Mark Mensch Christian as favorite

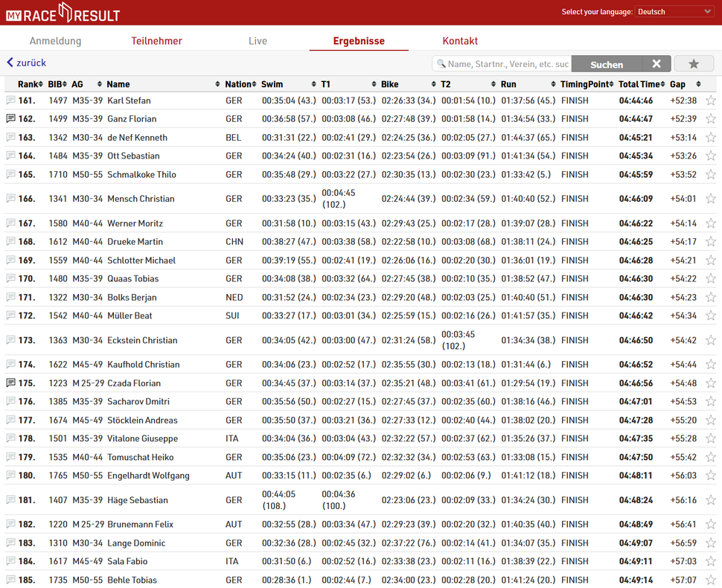pos(711,199)
